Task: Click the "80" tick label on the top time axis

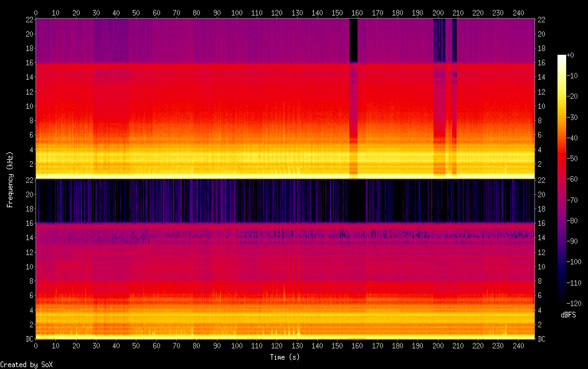Action: click(x=196, y=12)
